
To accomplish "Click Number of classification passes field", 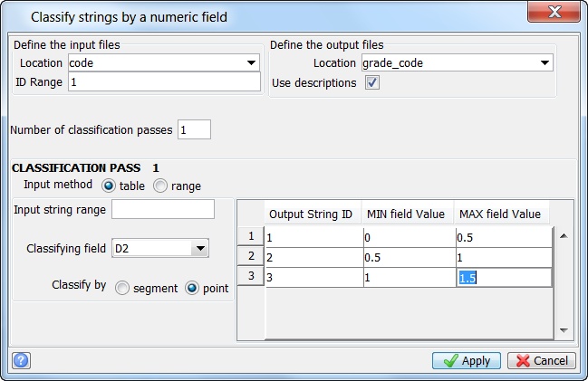I will [x=194, y=129].
